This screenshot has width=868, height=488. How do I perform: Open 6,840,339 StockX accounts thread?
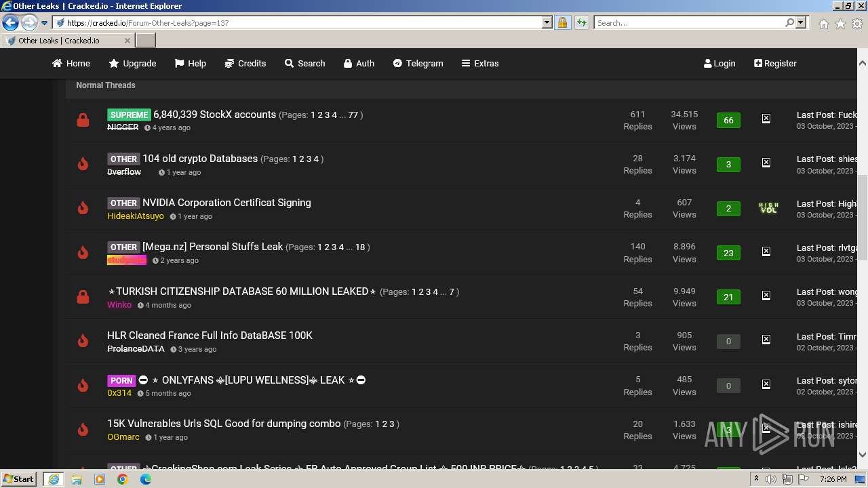pyautogui.click(x=214, y=115)
